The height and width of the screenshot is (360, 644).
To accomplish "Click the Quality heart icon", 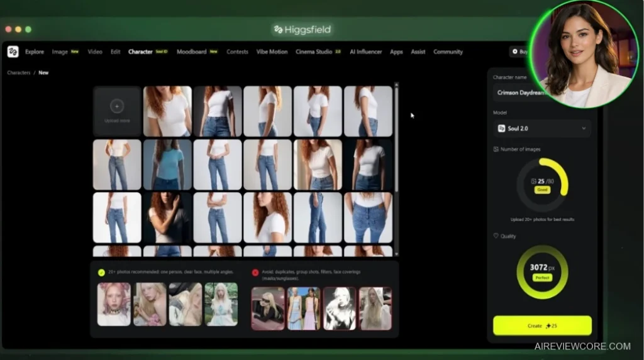I will coord(496,236).
